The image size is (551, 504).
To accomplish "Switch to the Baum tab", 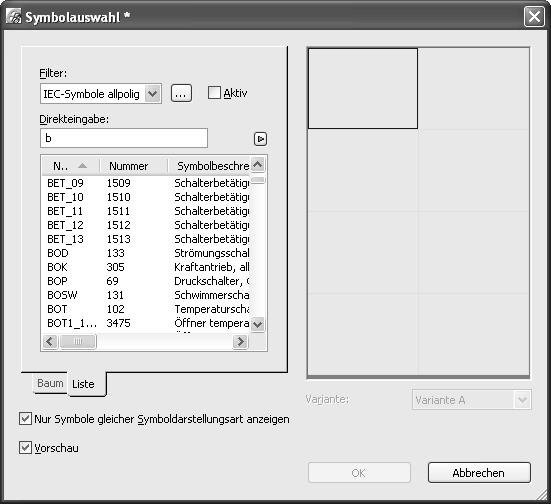I will click(50, 383).
